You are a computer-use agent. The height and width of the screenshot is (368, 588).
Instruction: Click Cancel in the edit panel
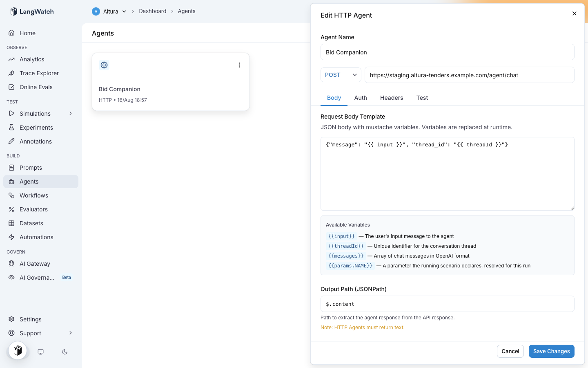click(x=510, y=351)
